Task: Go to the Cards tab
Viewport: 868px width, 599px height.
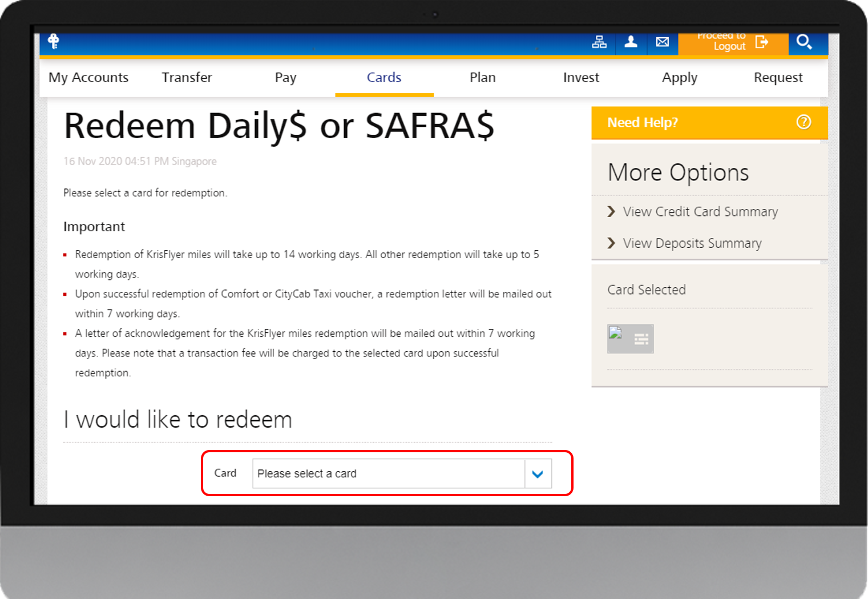Action: [x=384, y=78]
